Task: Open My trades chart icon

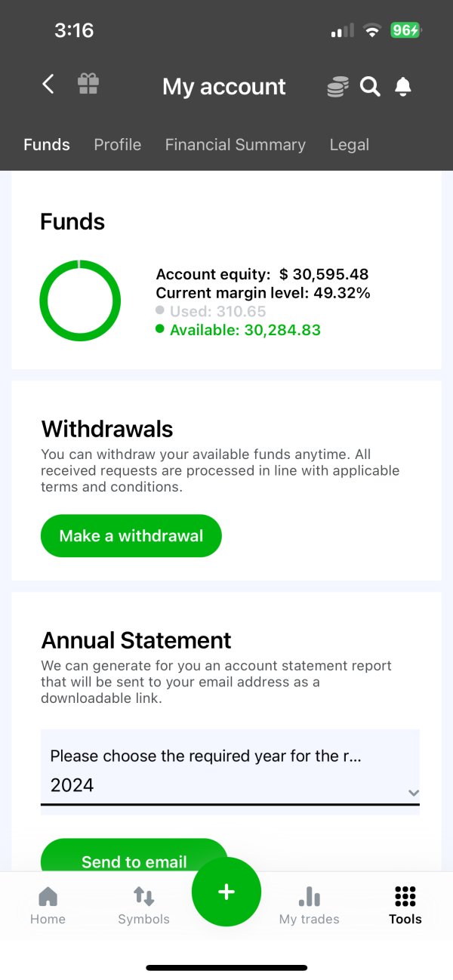Action: pos(309,905)
